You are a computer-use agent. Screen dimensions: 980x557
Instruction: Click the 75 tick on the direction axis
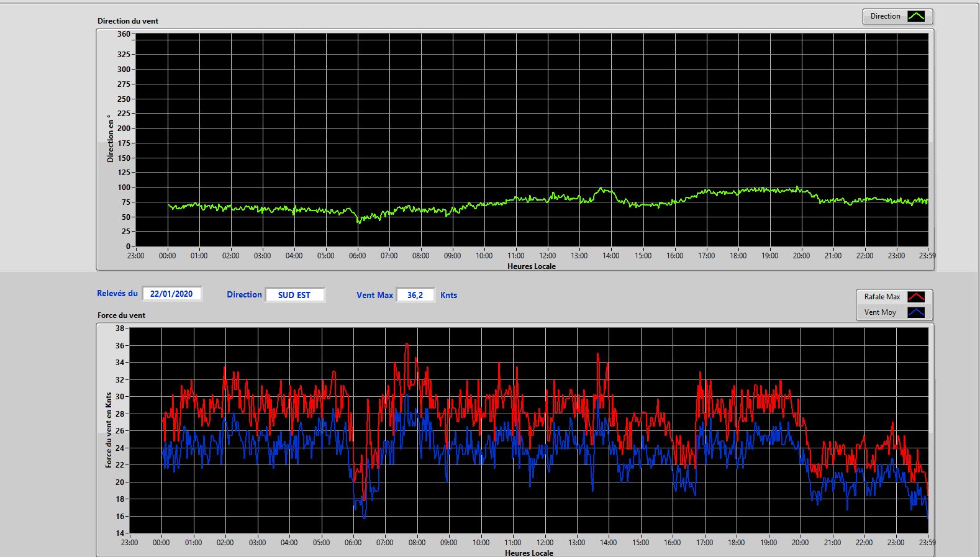coord(126,202)
